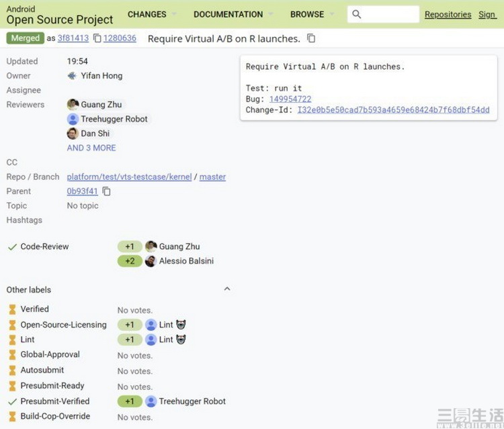Click +1 chip in Lint row

pos(130,340)
